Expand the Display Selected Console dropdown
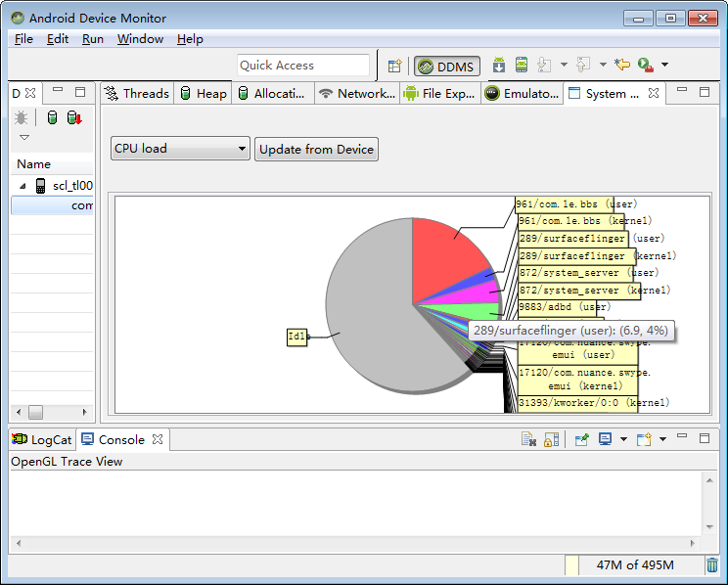728x585 pixels. pos(623,438)
